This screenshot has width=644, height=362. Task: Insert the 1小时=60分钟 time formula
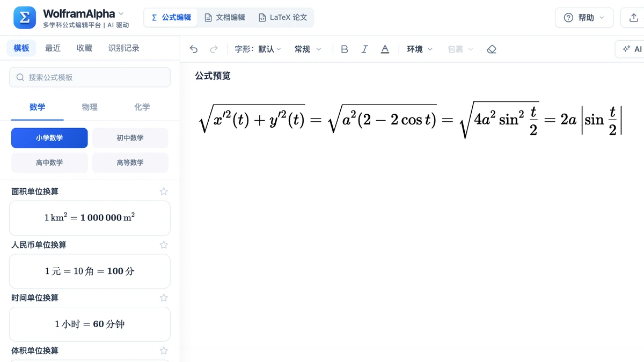90,324
